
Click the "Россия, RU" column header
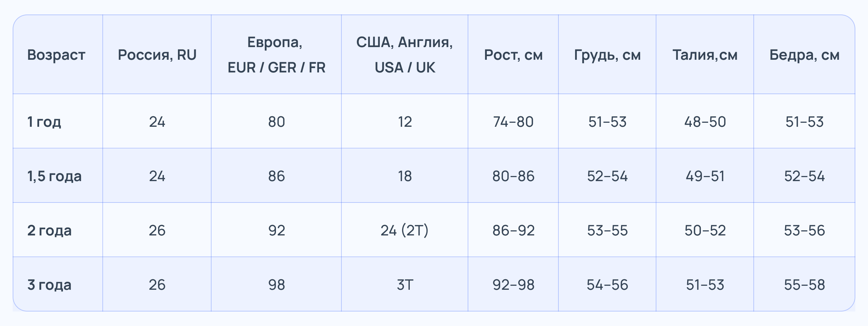tap(157, 55)
